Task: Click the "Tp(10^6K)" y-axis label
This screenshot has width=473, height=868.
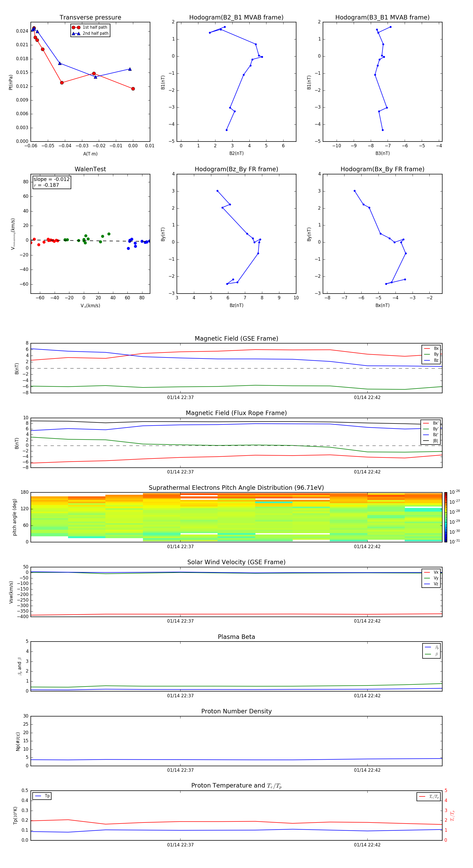Action: point(15,815)
